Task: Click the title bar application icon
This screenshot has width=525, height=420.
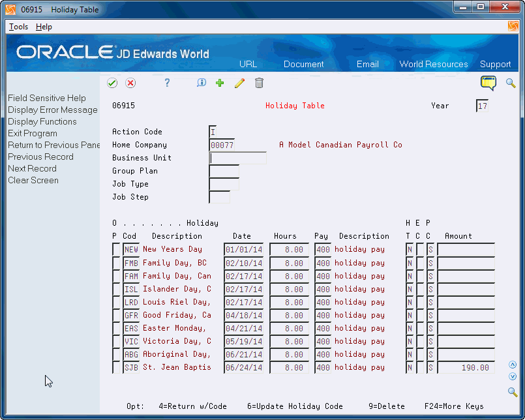Action: (x=10, y=9)
